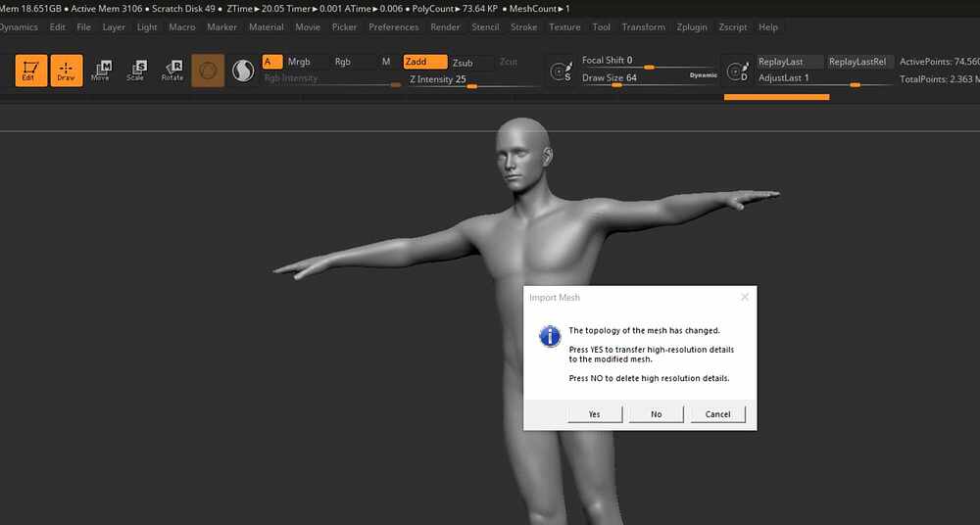Open the Edit menu
Viewport: 980px width, 525px height.
click(x=58, y=26)
